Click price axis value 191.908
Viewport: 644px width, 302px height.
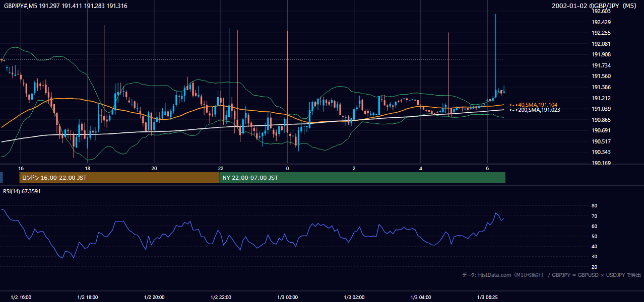click(601, 54)
